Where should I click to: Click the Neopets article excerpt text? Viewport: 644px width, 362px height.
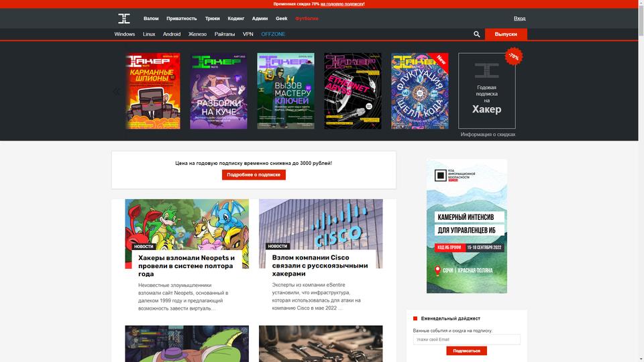pos(183,297)
